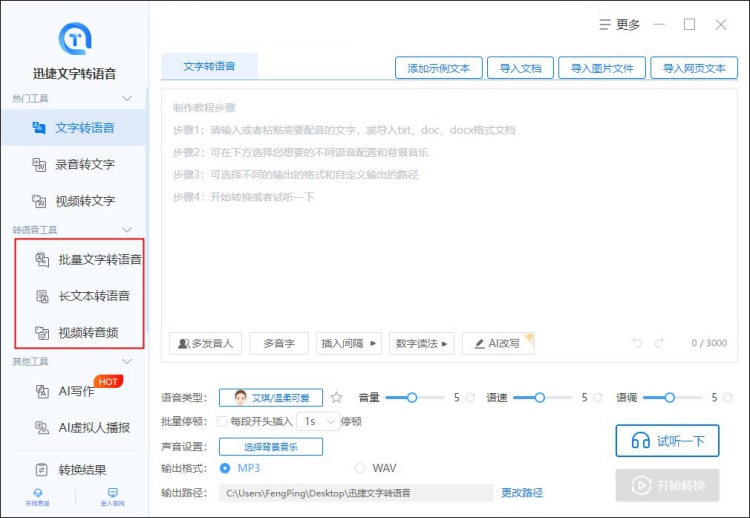Click the 0 / 3000 character counter
This screenshot has height=518, width=750.
pyautogui.click(x=709, y=343)
